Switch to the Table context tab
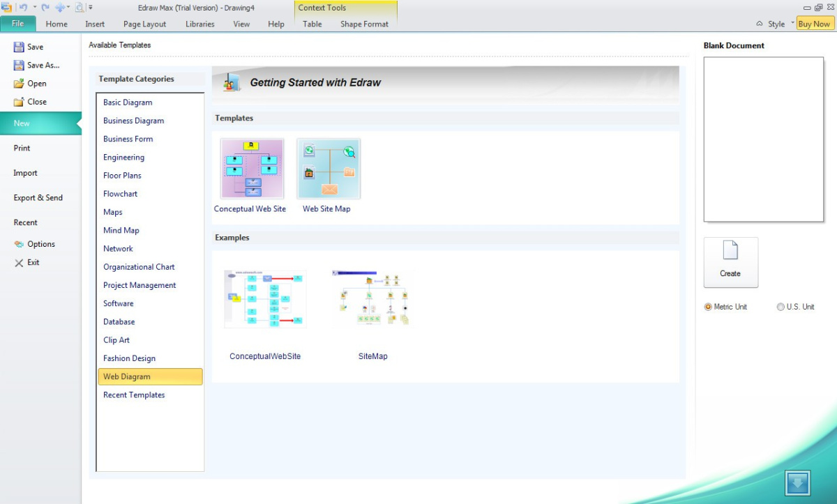 click(312, 24)
